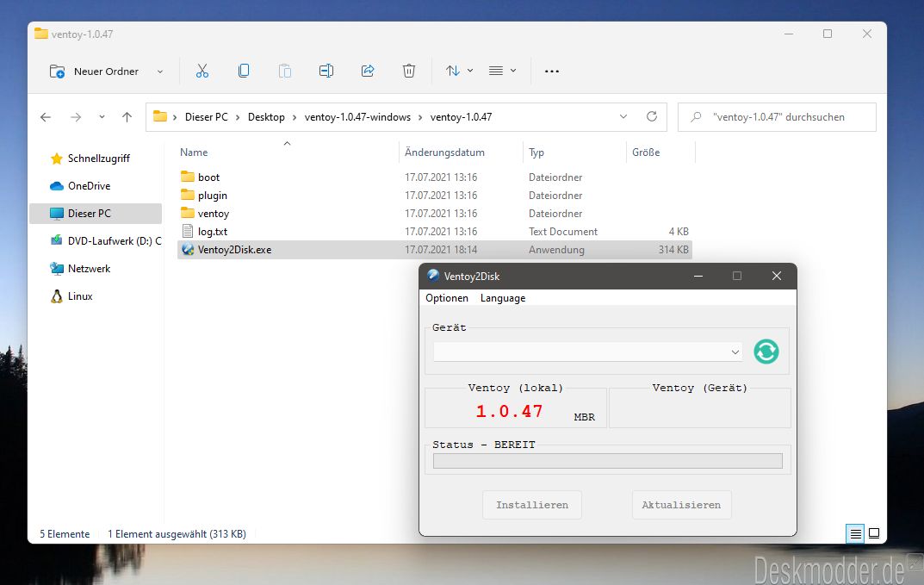Click the plugin folder icon
This screenshot has height=585, width=924.
(188, 195)
